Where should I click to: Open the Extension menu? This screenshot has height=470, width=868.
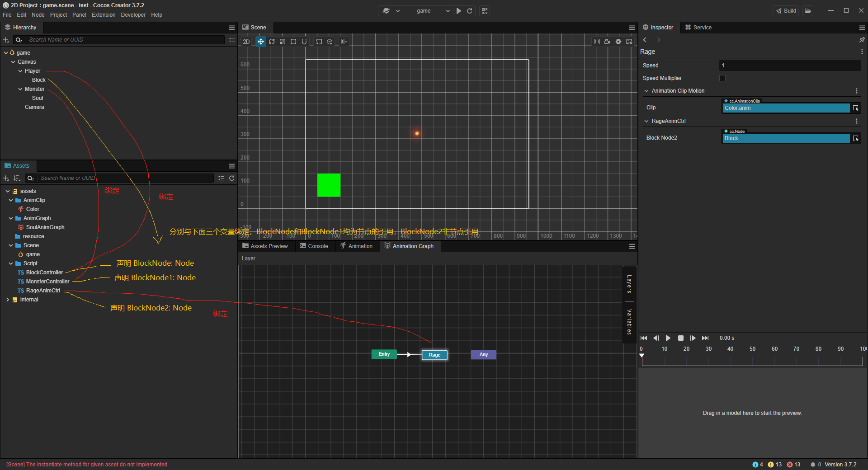[x=104, y=15]
